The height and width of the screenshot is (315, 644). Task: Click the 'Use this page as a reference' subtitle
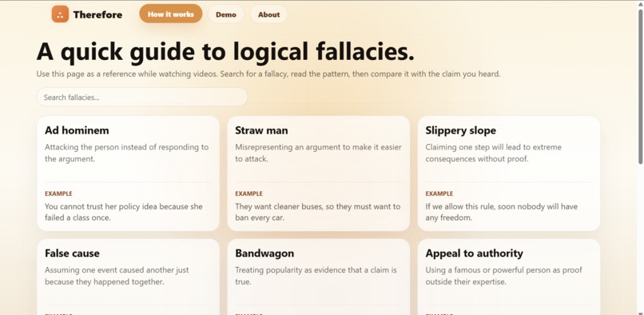[268, 74]
